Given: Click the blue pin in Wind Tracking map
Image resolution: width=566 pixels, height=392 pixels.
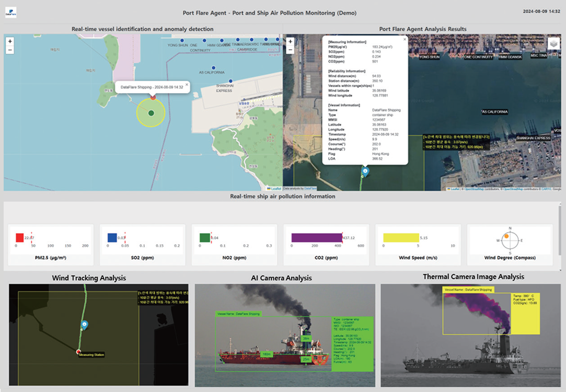Looking at the screenshot, I should [83, 325].
